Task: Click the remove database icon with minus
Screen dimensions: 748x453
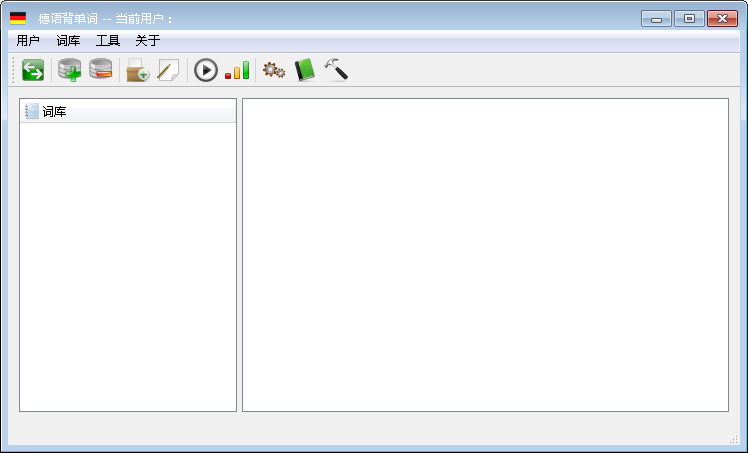Action: point(101,70)
